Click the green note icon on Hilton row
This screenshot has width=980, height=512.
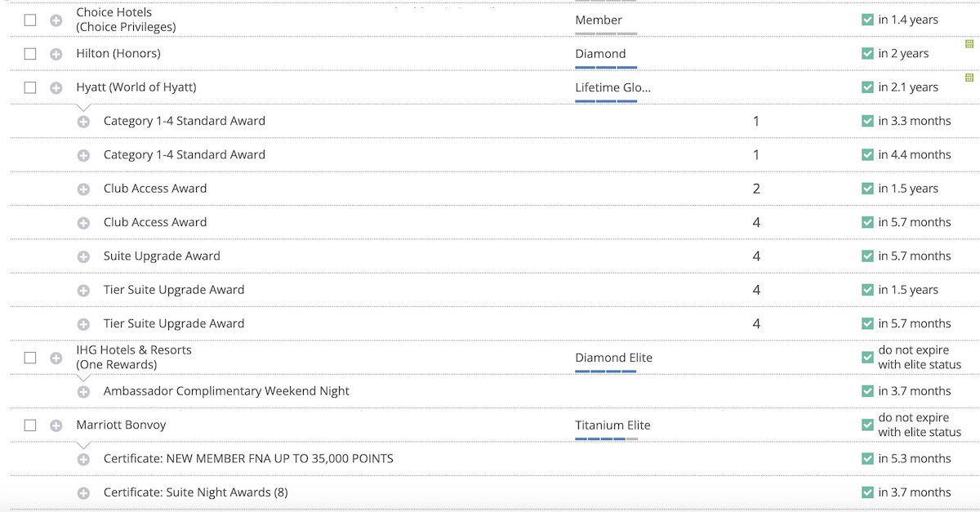(x=969, y=43)
